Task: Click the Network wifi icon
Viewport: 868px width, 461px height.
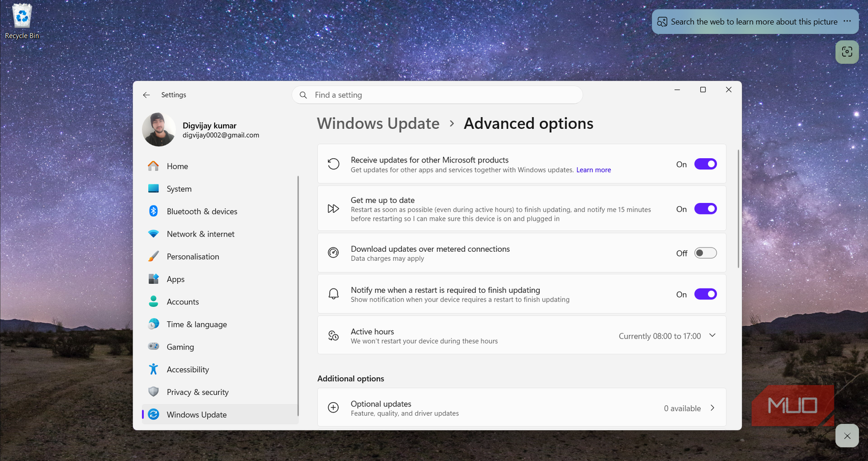Action: [x=153, y=234]
